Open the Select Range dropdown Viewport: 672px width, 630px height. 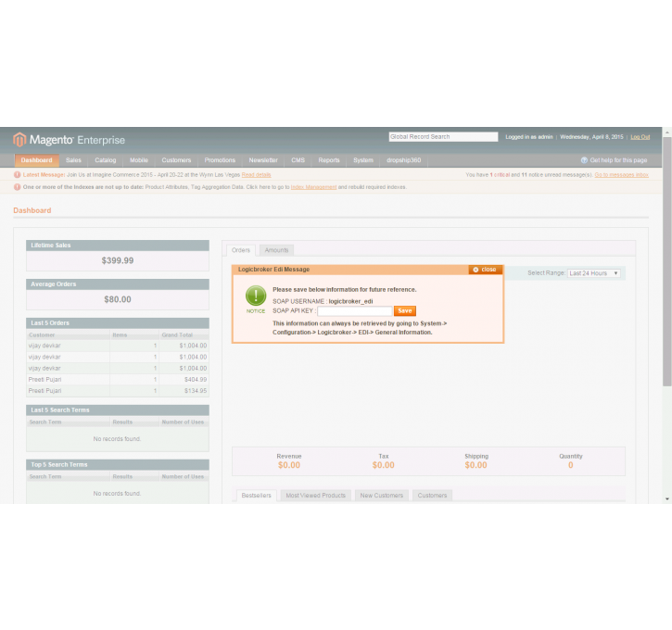[593, 273]
